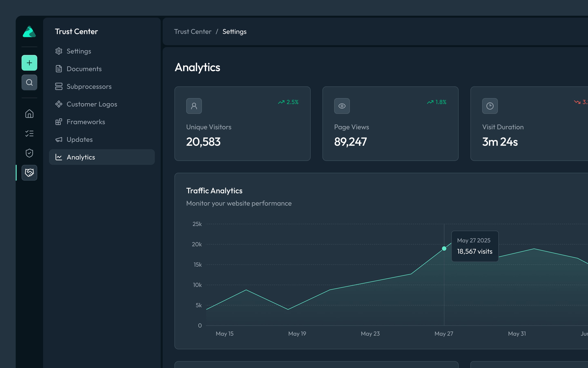Click the May 23 x-axis label

(x=370, y=334)
